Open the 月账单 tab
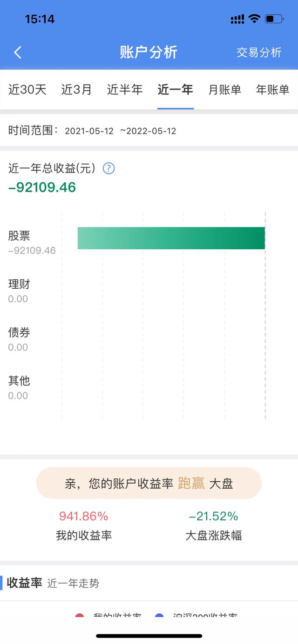 [x=224, y=90]
